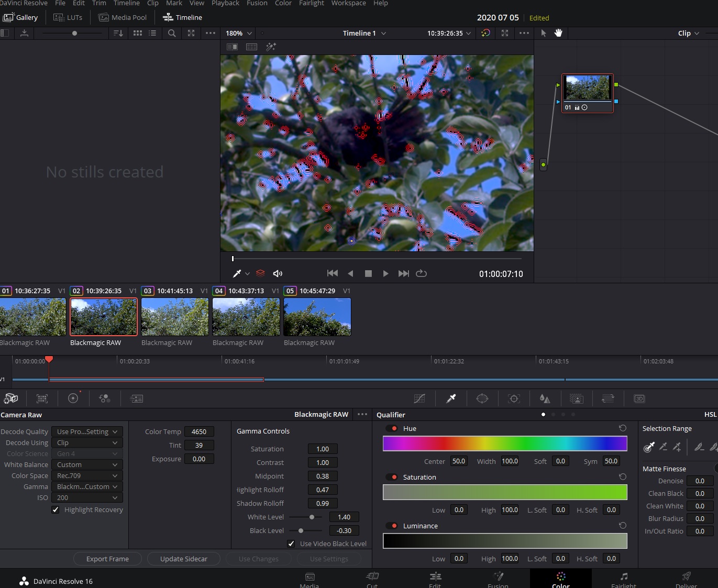Uncheck Use Video Black Level

(x=291, y=543)
